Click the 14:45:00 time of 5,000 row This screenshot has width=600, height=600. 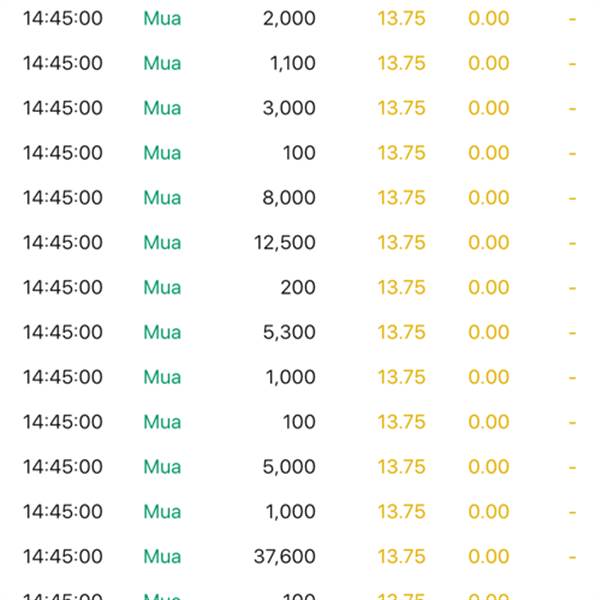point(63,466)
